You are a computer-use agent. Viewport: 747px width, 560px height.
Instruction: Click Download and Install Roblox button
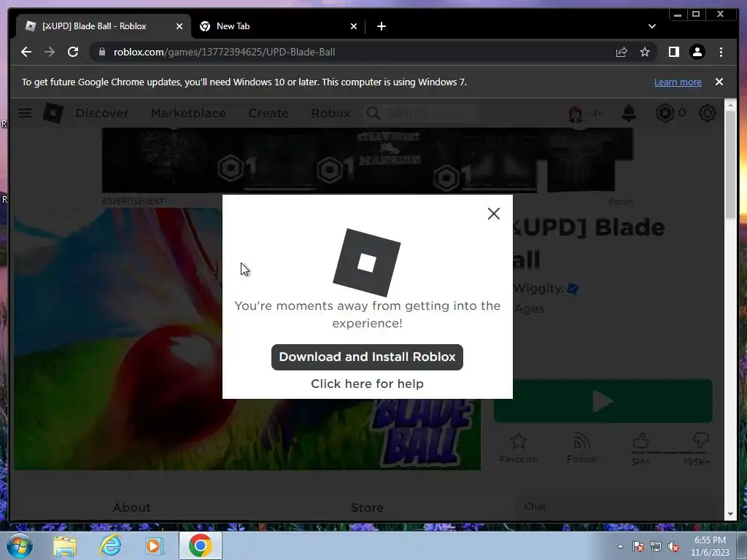367,357
